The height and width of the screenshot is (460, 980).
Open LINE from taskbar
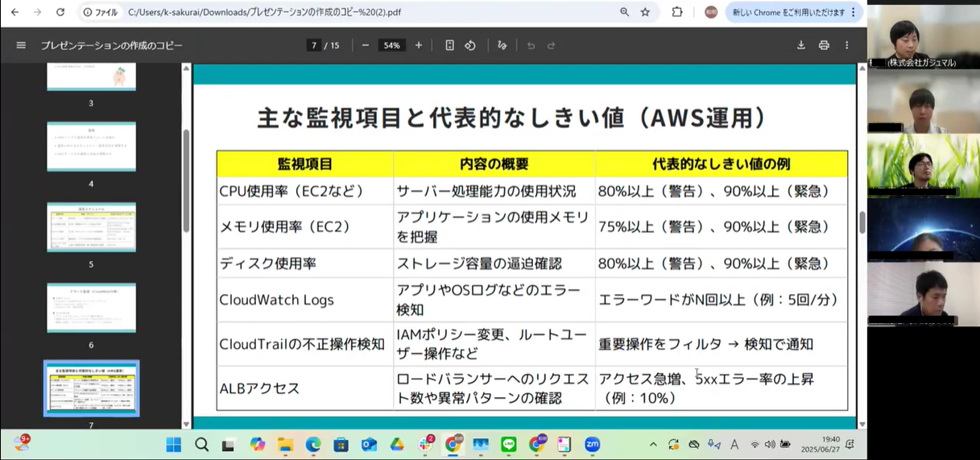(508, 444)
